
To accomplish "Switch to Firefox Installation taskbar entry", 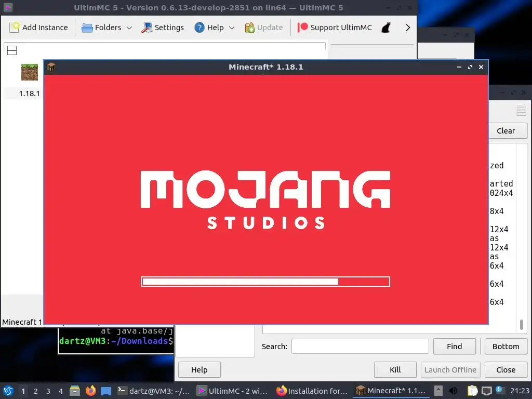I will [312, 391].
